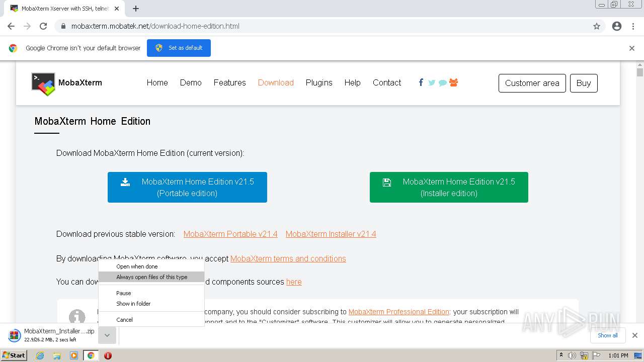
Task: Click the orange Reddit icon
Action: click(x=454, y=82)
